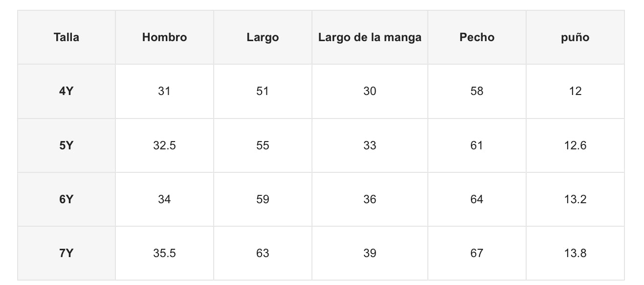Click the Largo de la manga header

coord(370,37)
